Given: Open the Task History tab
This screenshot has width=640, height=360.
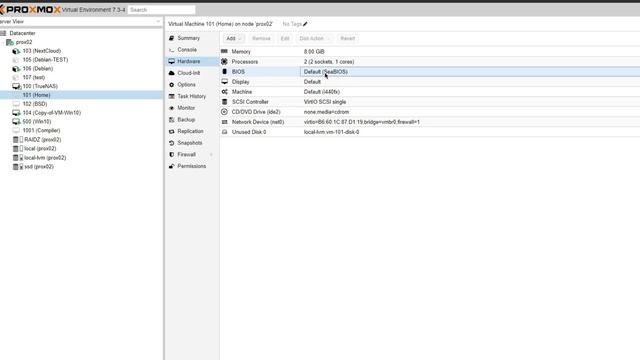Looking at the screenshot, I should click(x=191, y=96).
